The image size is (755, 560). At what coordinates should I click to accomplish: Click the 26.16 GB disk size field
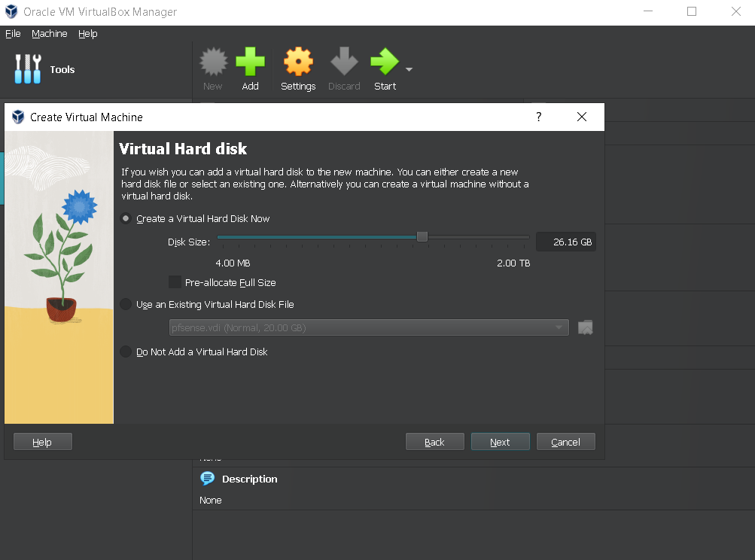pos(566,242)
